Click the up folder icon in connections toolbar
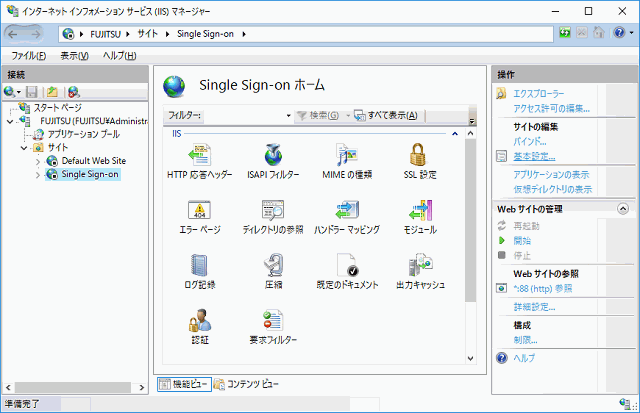 tap(52, 92)
